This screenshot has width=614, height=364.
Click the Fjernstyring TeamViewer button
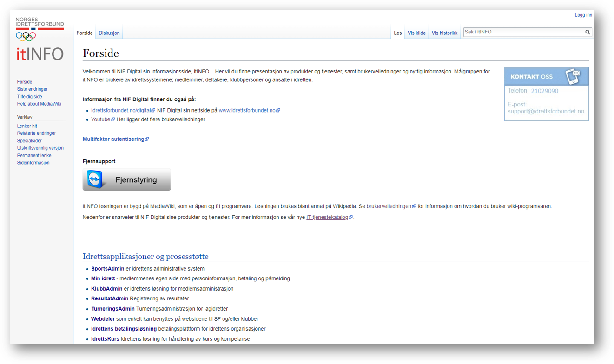pyautogui.click(x=127, y=179)
